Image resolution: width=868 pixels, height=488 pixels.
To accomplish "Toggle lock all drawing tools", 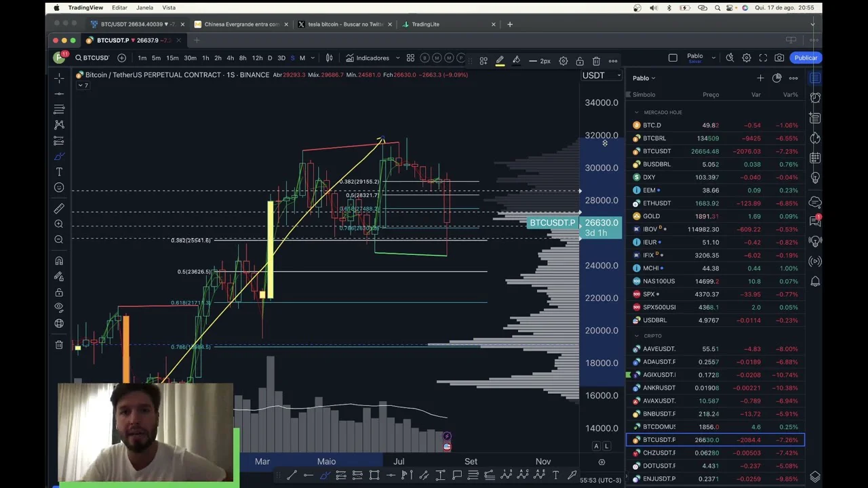I will click(59, 292).
